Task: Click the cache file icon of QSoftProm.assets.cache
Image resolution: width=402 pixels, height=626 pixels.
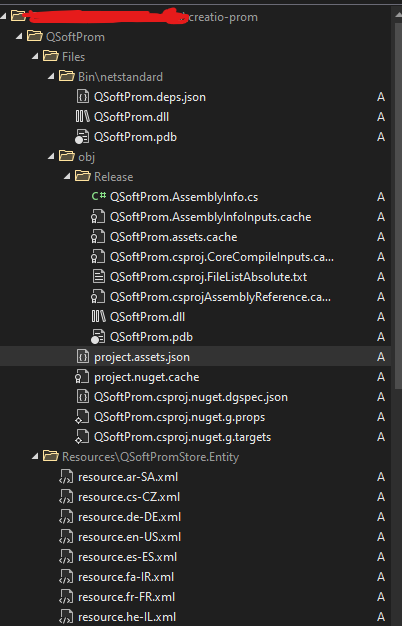Action: (98, 237)
